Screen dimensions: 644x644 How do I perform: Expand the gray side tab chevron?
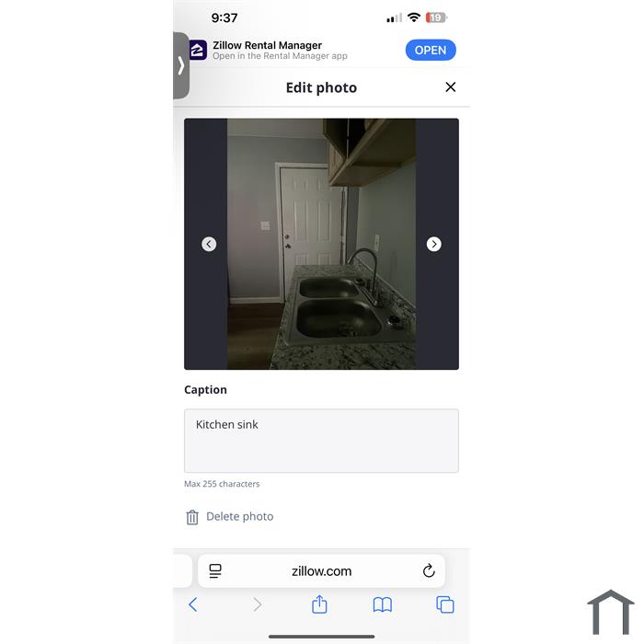[x=180, y=65]
